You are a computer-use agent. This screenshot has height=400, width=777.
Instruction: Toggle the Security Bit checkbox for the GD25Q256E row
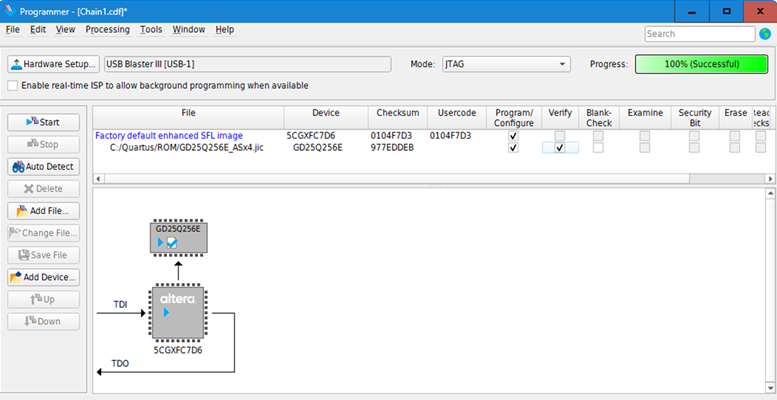point(695,147)
